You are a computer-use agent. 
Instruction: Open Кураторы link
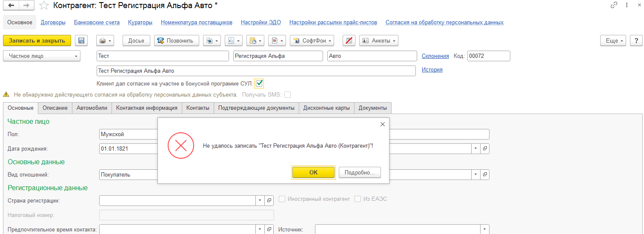click(140, 22)
